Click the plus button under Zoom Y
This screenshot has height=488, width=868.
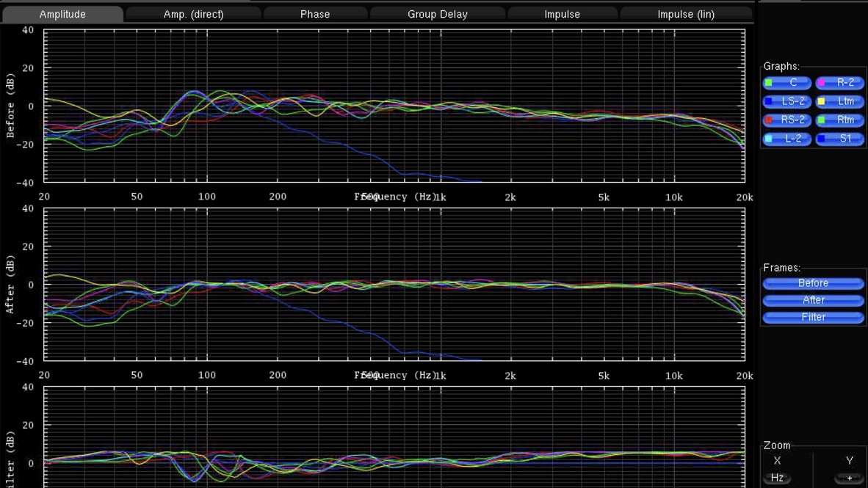pyautogui.click(x=850, y=478)
